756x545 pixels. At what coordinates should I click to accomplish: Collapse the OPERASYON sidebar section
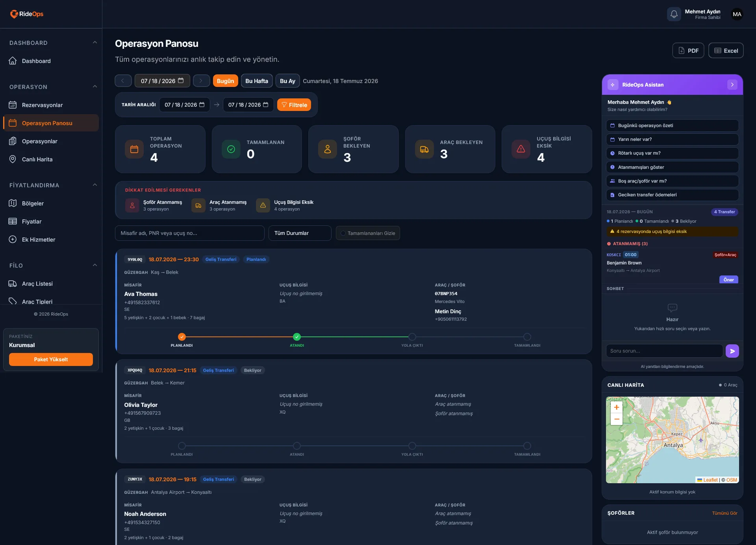coord(94,87)
